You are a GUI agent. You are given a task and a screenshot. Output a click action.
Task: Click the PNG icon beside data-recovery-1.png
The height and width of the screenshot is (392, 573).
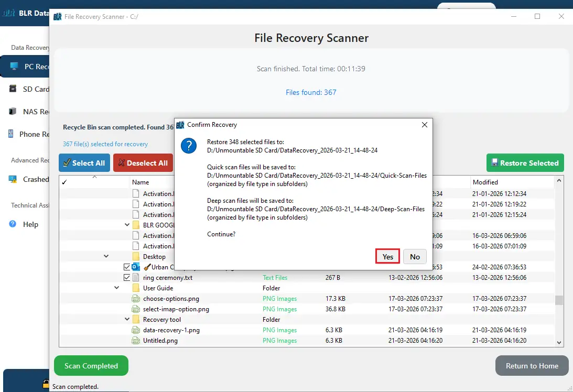pyautogui.click(x=135, y=330)
